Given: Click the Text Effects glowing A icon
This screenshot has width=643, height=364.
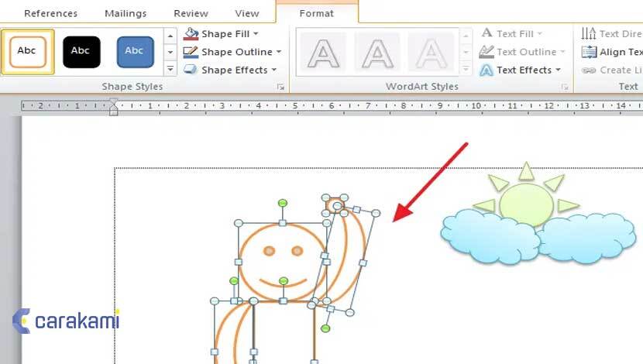Looking at the screenshot, I should 487,70.
